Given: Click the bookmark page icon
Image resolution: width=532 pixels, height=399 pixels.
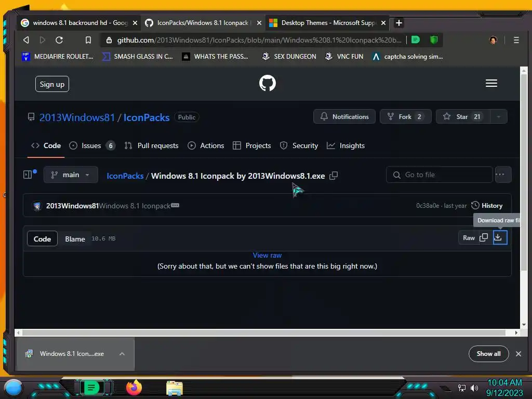Looking at the screenshot, I should pyautogui.click(x=88, y=40).
